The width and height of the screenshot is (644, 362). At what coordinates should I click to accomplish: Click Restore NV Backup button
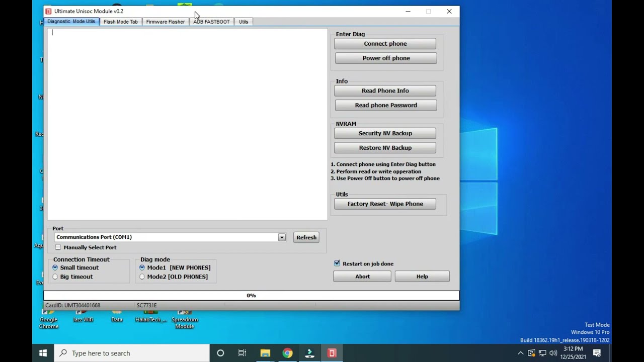(x=385, y=148)
